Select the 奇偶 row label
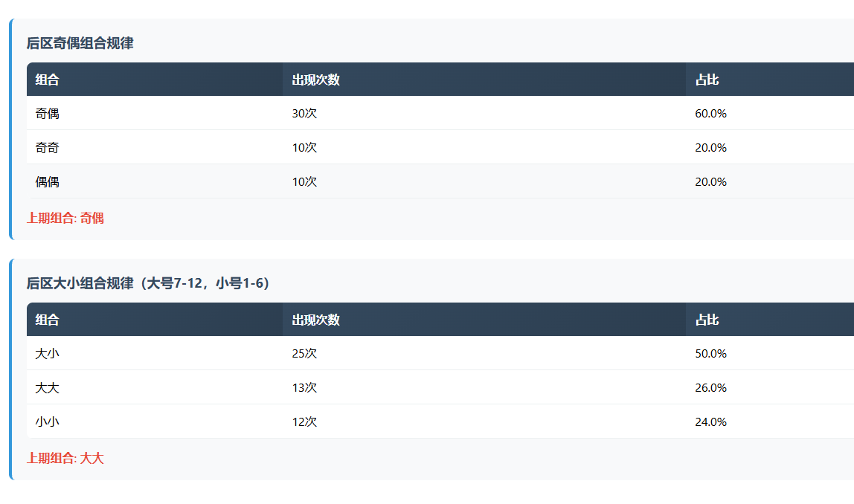The width and height of the screenshot is (854, 504). (x=48, y=114)
